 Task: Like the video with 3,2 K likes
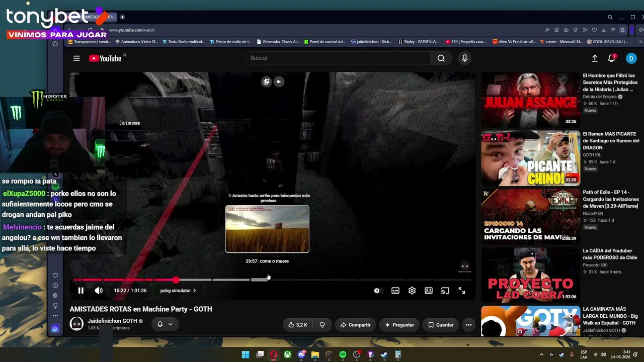pyautogui.click(x=298, y=325)
